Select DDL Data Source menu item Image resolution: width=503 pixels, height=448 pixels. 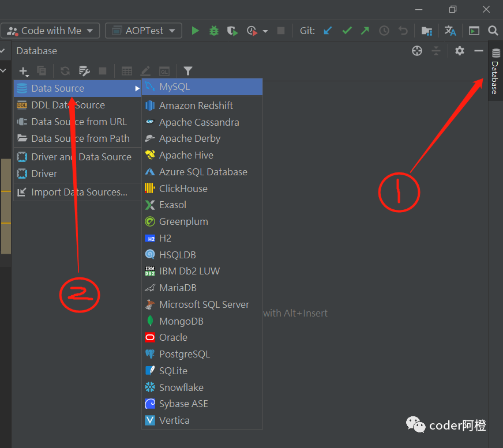[78, 105]
